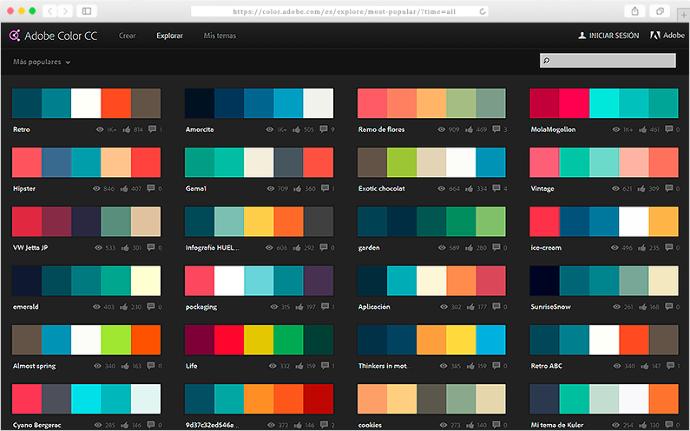690x431 pixels.
Task: Click the browser forward arrow
Action: (65, 11)
